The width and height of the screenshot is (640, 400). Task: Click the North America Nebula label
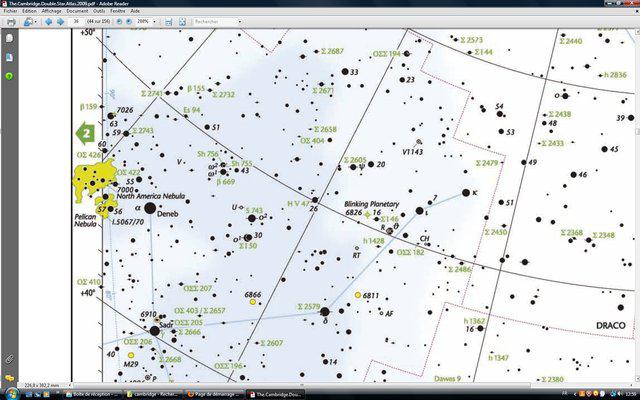point(151,196)
